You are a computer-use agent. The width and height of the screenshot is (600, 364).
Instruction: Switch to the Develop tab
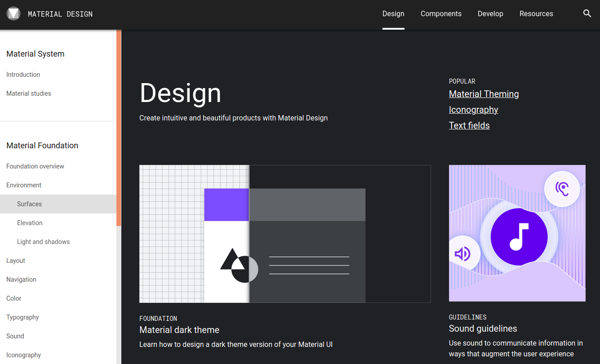490,13
